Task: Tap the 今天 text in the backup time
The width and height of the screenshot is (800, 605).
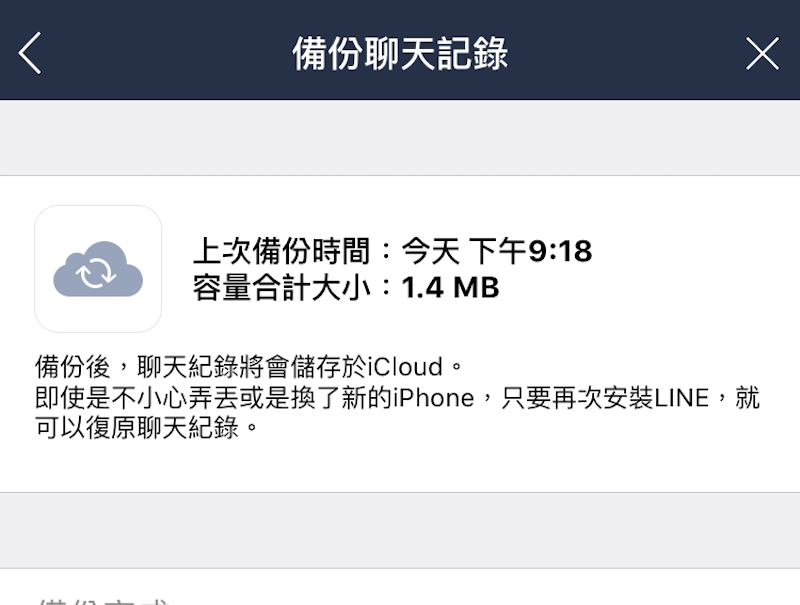Action: 430,251
